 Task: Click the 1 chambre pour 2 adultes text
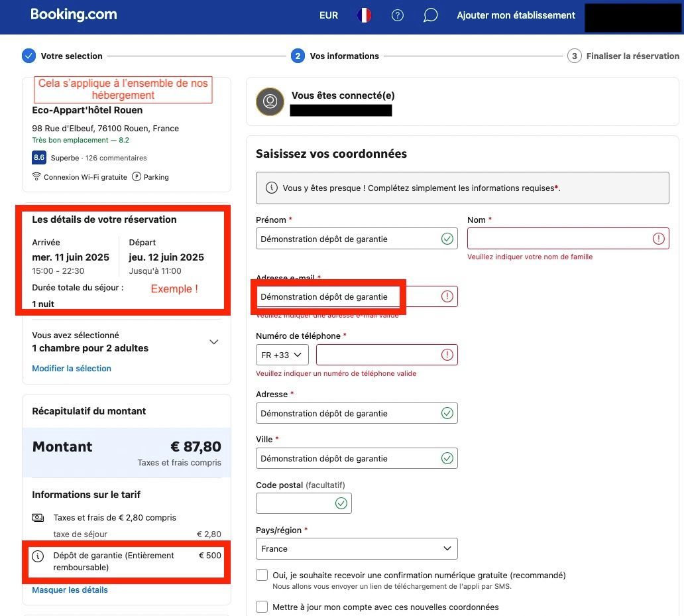pyautogui.click(x=90, y=348)
